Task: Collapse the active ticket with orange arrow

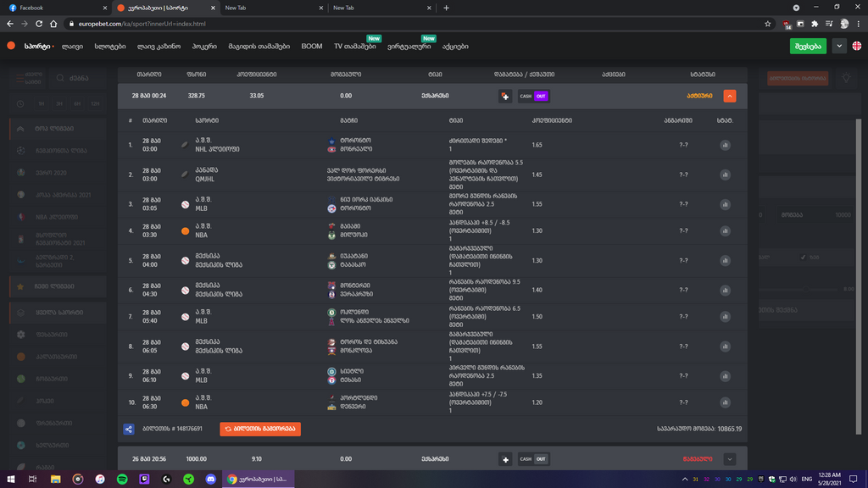Action: coord(730,97)
